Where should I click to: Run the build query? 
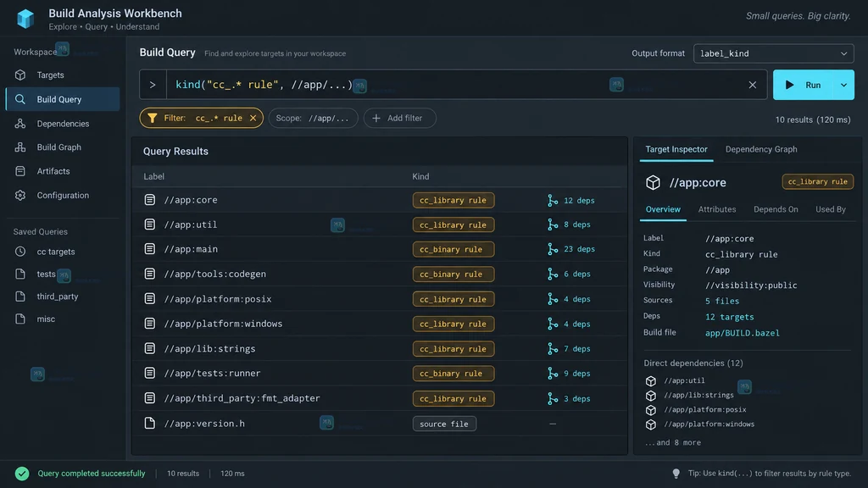804,85
